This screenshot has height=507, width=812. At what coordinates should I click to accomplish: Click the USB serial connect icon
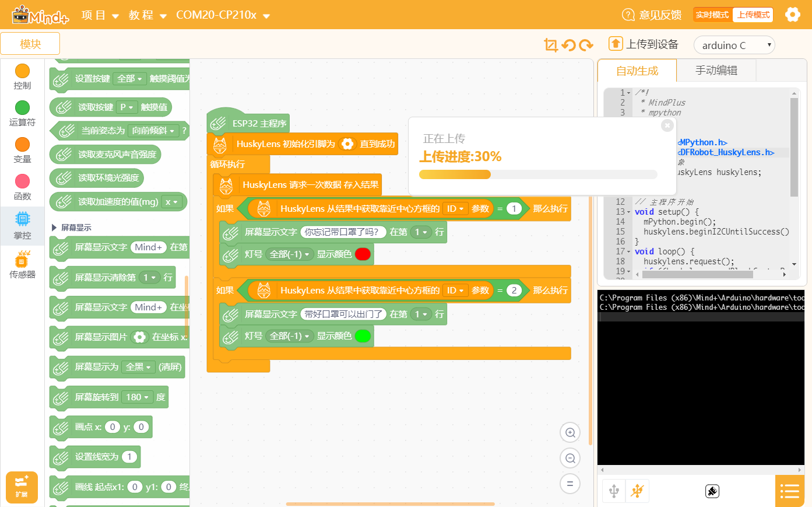click(x=614, y=491)
